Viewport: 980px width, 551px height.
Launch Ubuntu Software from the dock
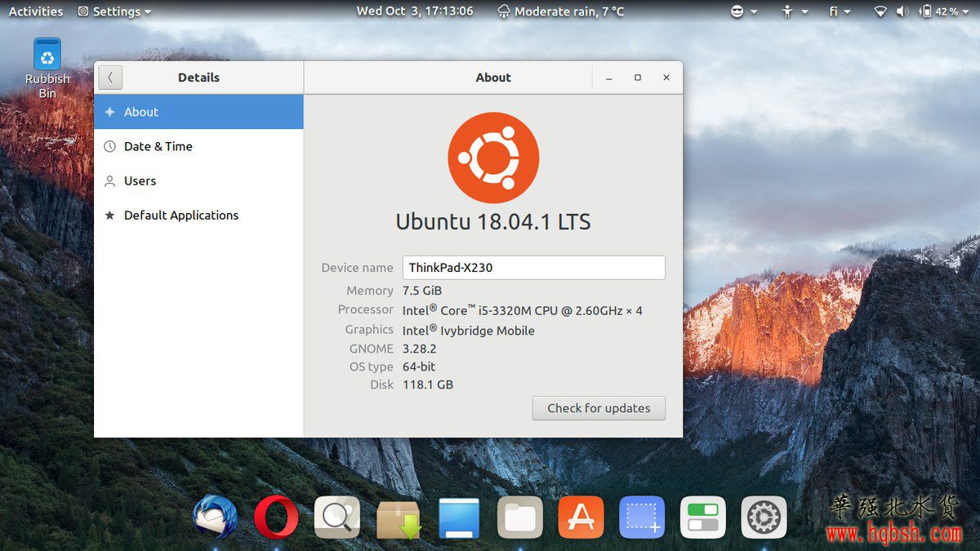tap(581, 517)
